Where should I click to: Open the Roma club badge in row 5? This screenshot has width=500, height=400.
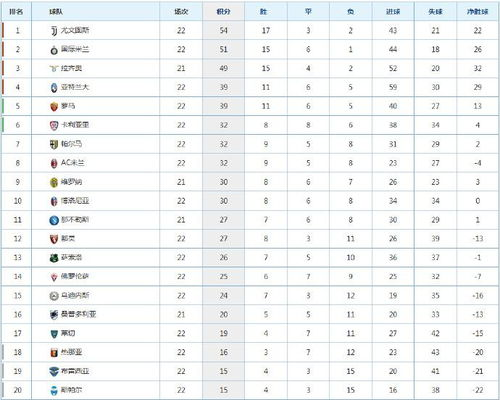click(x=54, y=107)
